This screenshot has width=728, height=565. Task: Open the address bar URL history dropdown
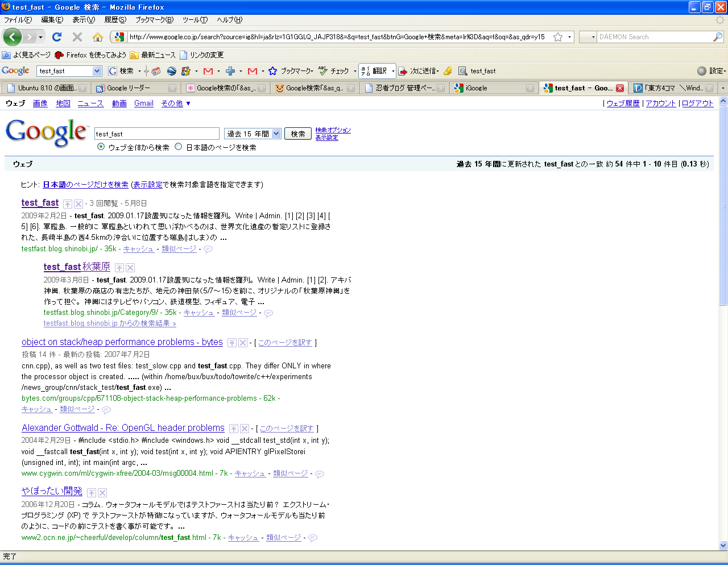point(569,37)
